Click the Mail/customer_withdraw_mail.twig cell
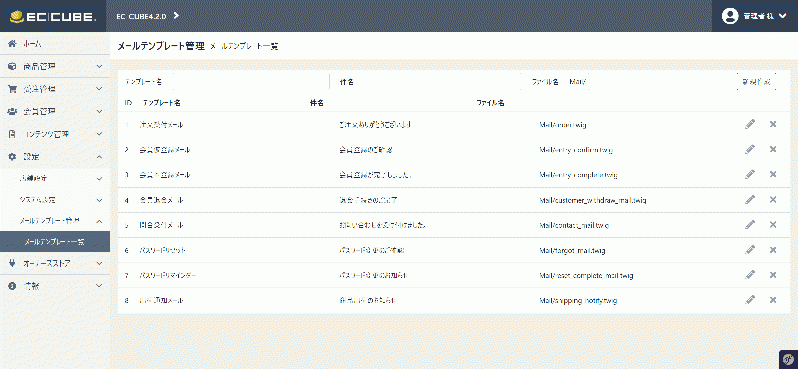Viewport: 798px width, 369px height. [593, 200]
